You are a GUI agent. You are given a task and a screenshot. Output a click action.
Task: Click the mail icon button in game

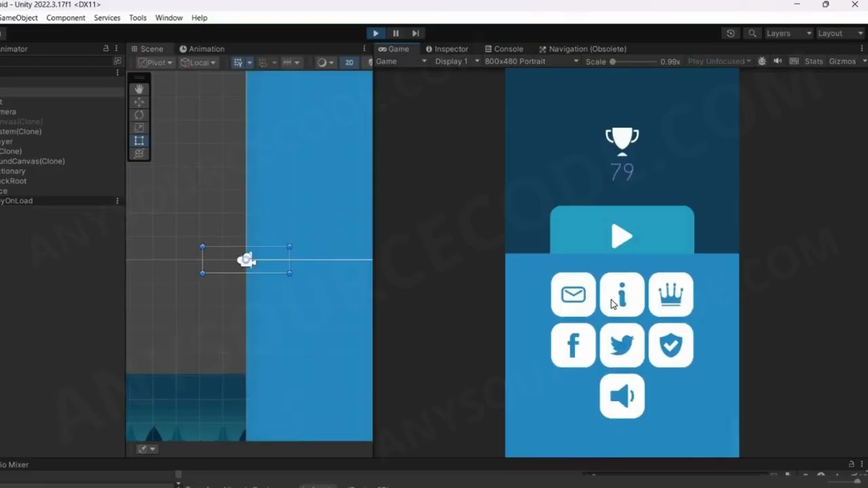[x=574, y=294]
